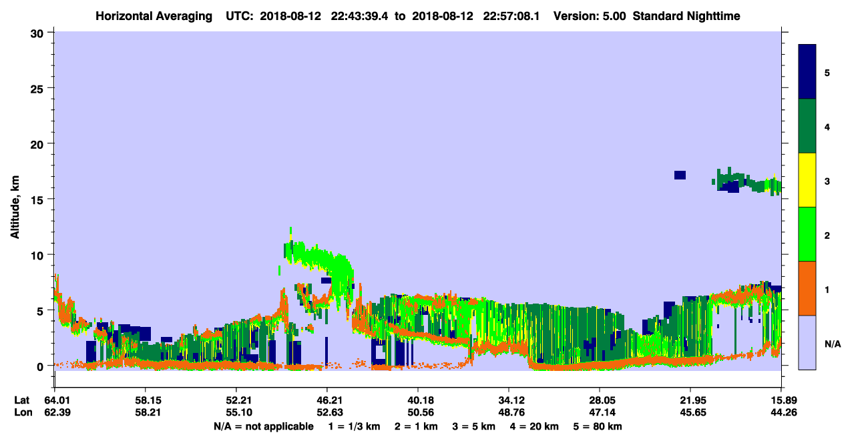Click the high cloud layer near 16 km altitude
This screenshot has height=445, width=868.
(748, 182)
